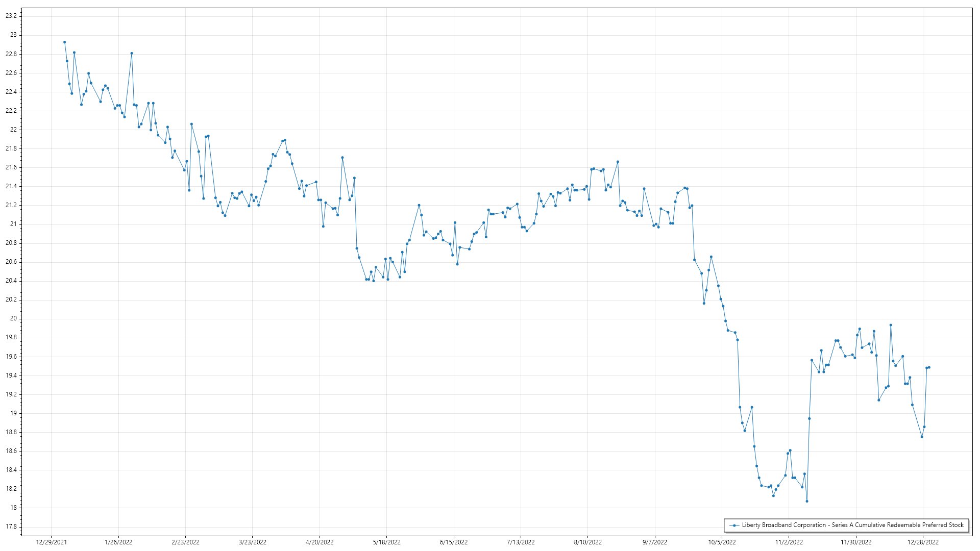This screenshot has width=980, height=551.
Task: Click the 11/2/2022 x-axis date label
Action: click(789, 542)
